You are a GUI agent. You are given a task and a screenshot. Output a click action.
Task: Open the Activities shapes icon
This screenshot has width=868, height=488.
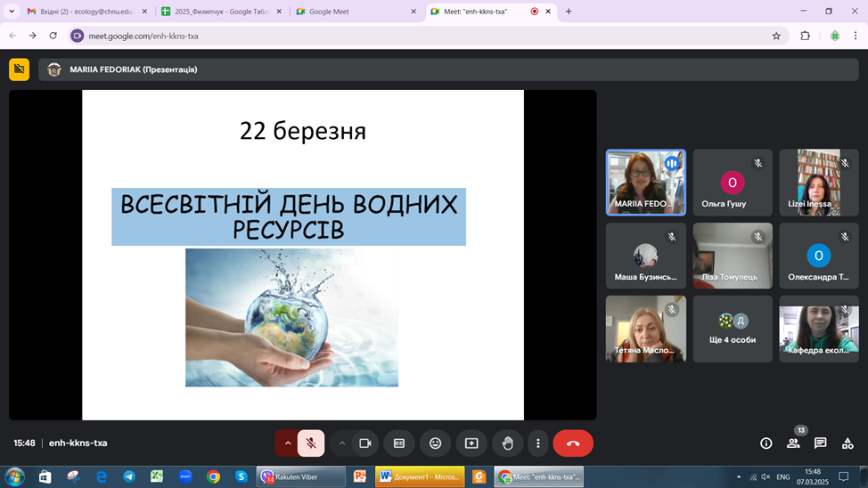[x=848, y=443]
